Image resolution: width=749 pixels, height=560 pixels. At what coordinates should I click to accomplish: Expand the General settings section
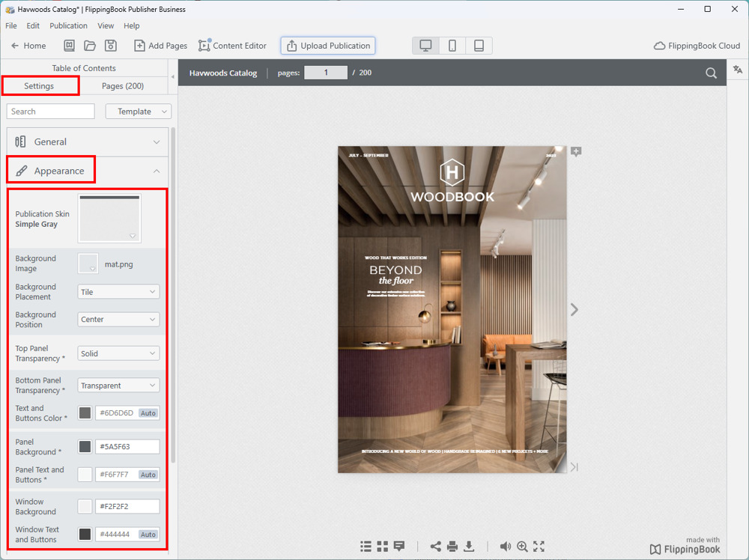click(x=88, y=141)
